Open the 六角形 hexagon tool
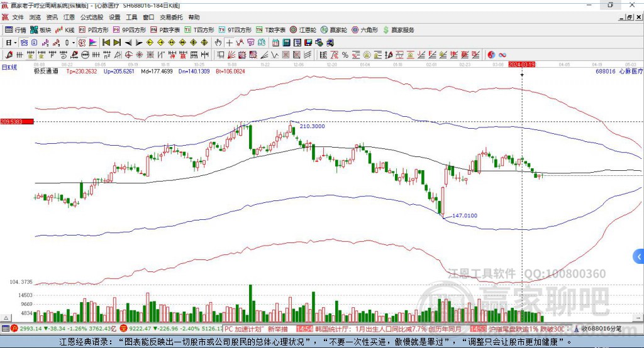The width and height of the screenshot is (644, 348). click(365, 30)
